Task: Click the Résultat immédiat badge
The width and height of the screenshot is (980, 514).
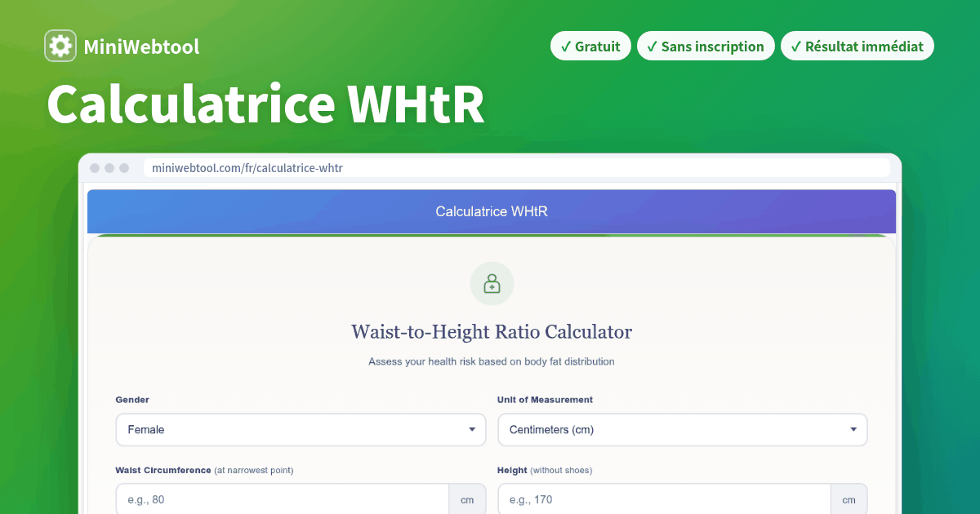Action: 857,47
